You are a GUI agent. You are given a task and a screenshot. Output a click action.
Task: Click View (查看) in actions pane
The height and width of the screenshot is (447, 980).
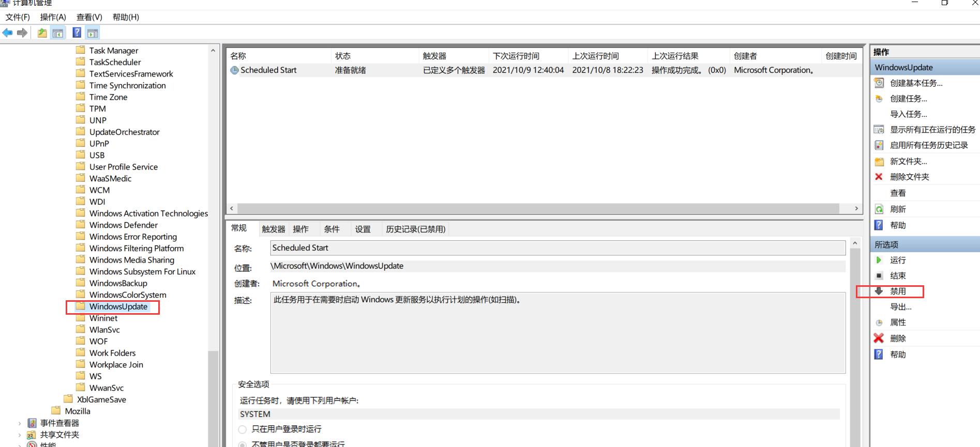pyautogui.click(x=898, y=193)
